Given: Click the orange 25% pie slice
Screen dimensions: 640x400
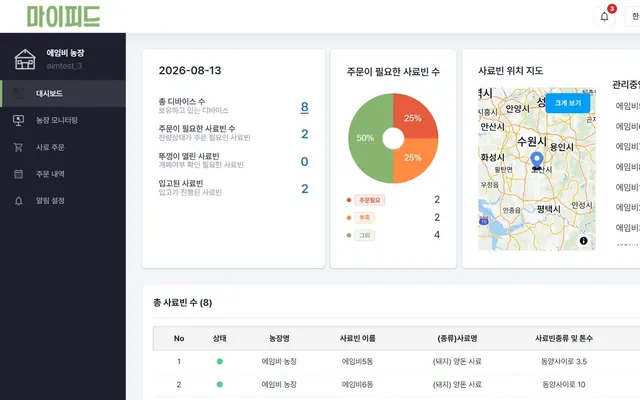Looking at the screenshot, I should click(x=414, y=160).
